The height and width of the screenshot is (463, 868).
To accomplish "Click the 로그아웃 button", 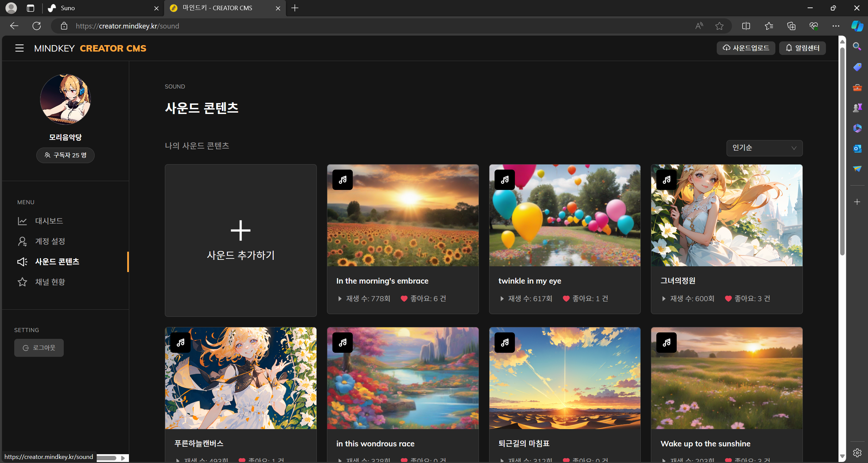I will tap(39, 348).
